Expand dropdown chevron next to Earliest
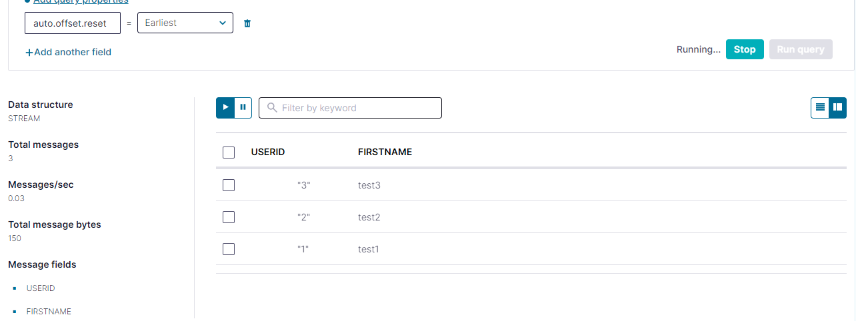 point(223,23)
